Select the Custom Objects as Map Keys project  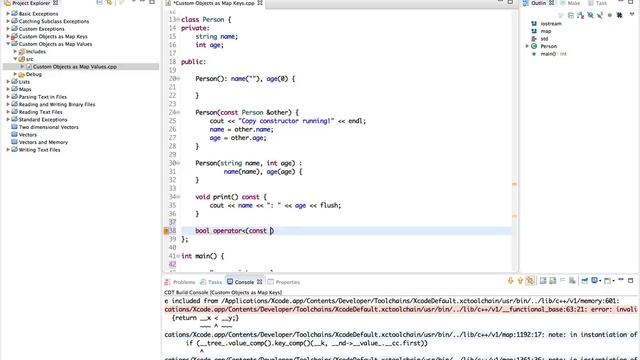pyautogui.click(x=53, y=36)
